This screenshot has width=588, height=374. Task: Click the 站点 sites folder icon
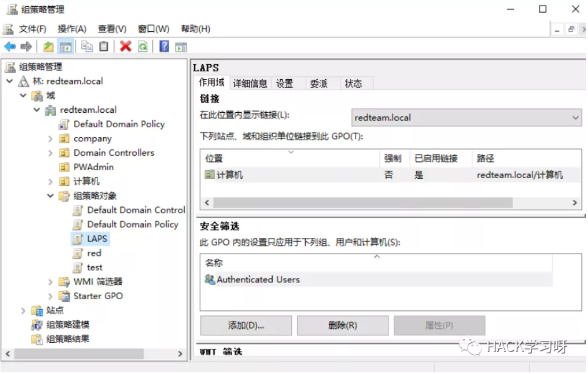[x=37, y=310]
